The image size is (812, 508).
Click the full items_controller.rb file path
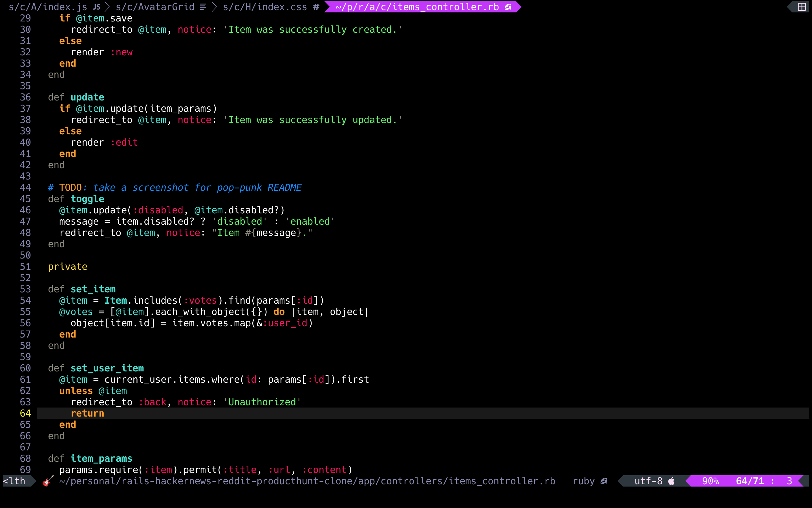tap(307, 481)
